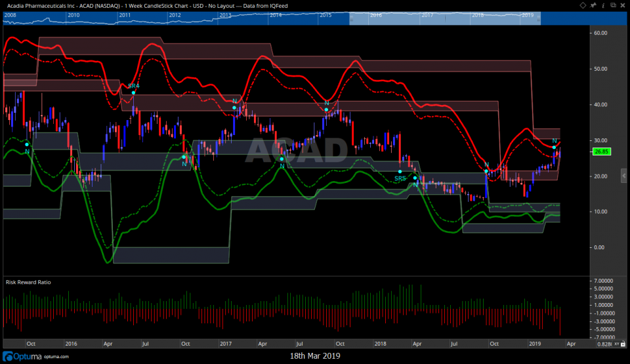Click inside the highlighted navigator range
Screen dimensions: 630x364
click(x=445, y=18)
